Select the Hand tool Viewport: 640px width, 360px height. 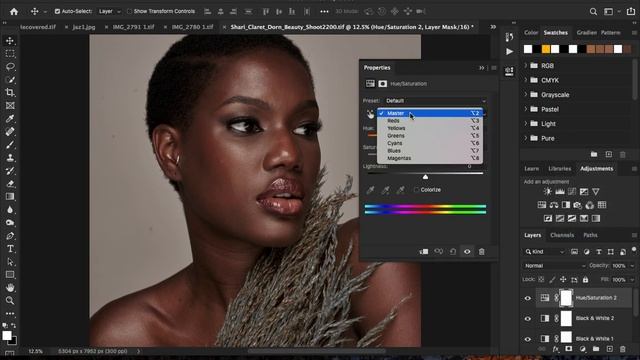click(10, 287)
